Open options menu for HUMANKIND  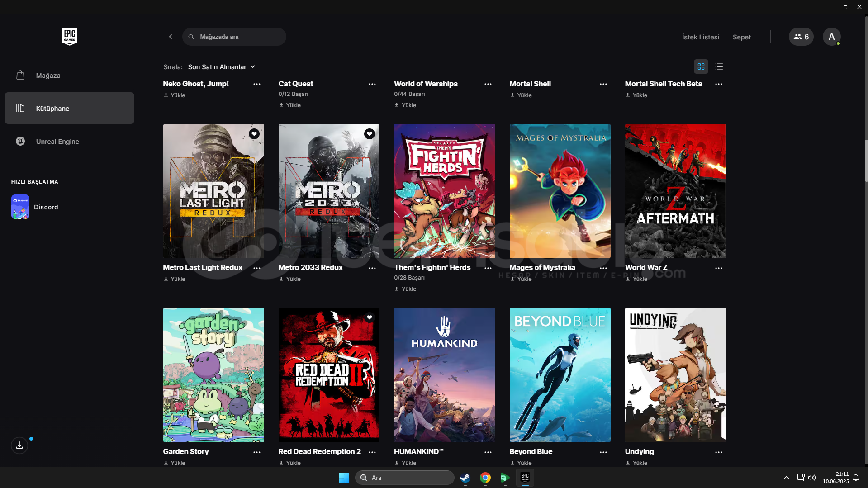(488, 452)
